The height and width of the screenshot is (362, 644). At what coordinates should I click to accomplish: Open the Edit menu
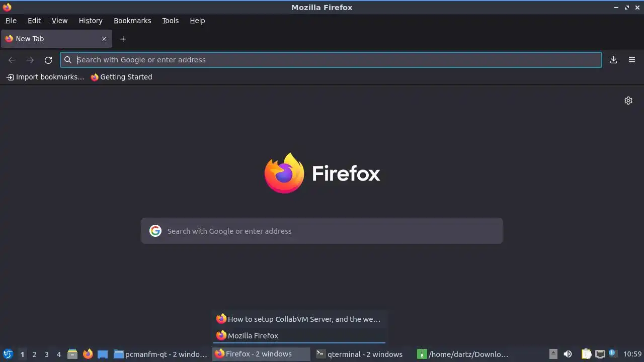34,21
